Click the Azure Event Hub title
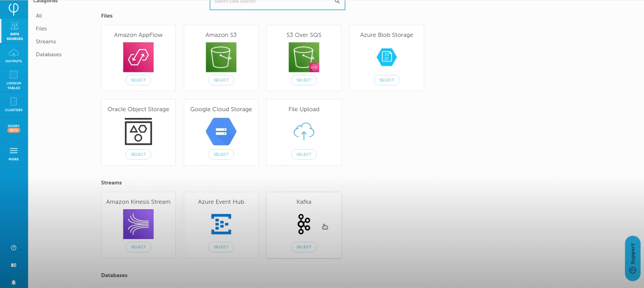Viewport: 644px width, 288px height. (221, 202)
